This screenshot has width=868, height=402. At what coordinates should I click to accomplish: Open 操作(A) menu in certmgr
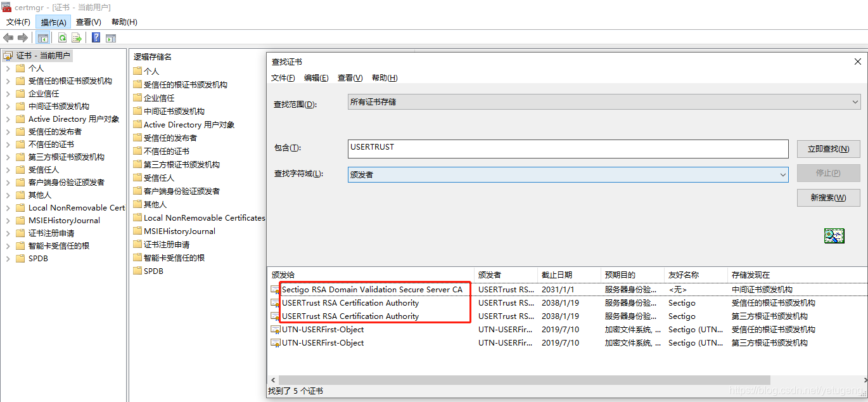point(53,22)
